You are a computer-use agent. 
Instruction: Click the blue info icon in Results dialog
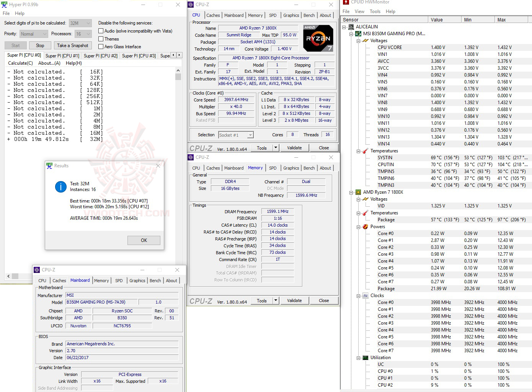61,186
